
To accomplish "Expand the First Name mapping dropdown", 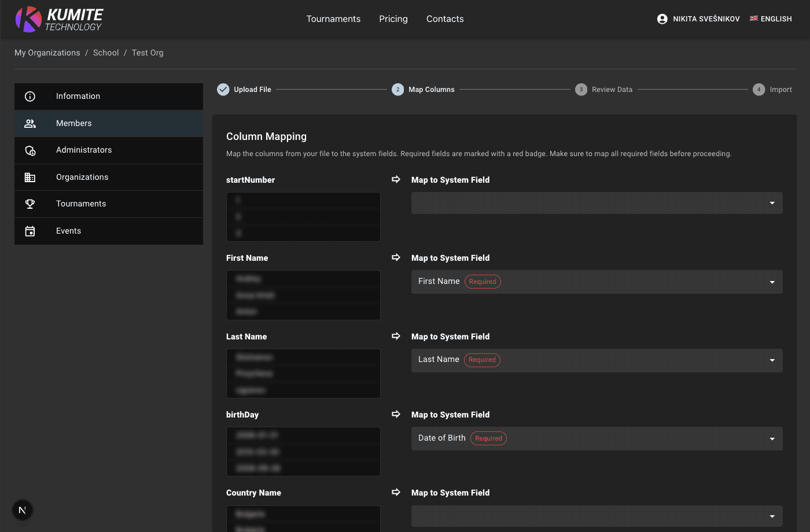I will pos(597,282).
